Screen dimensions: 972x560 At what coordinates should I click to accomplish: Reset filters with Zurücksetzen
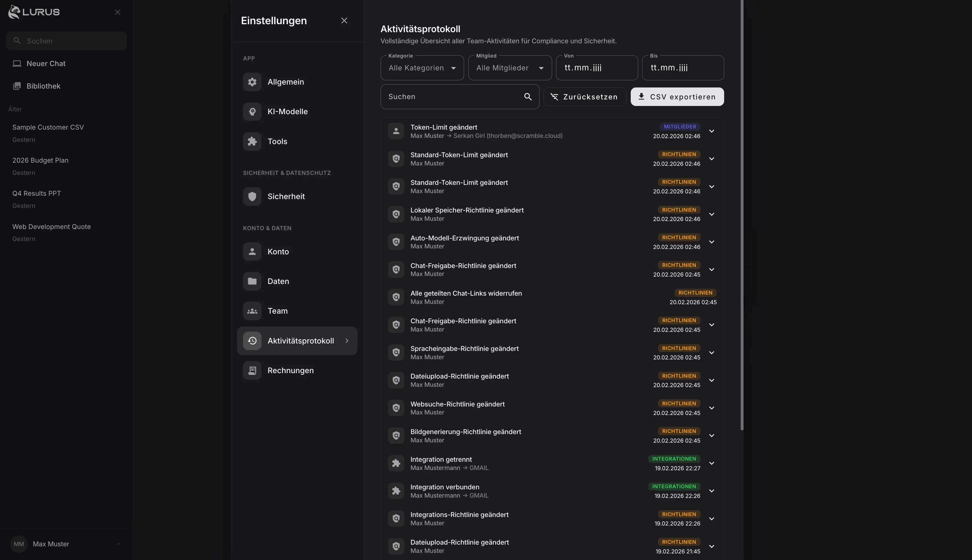point(584,97)
